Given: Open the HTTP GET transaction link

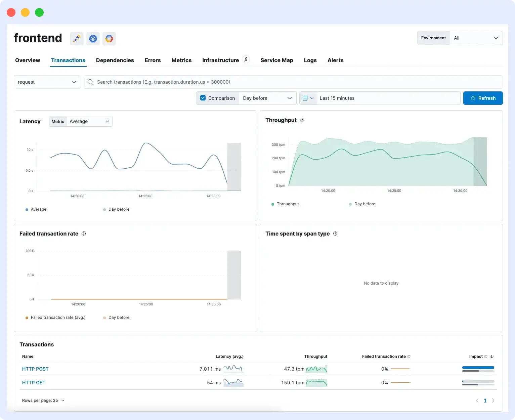Looking at the screenshot, I should click(x=34, y=383).
